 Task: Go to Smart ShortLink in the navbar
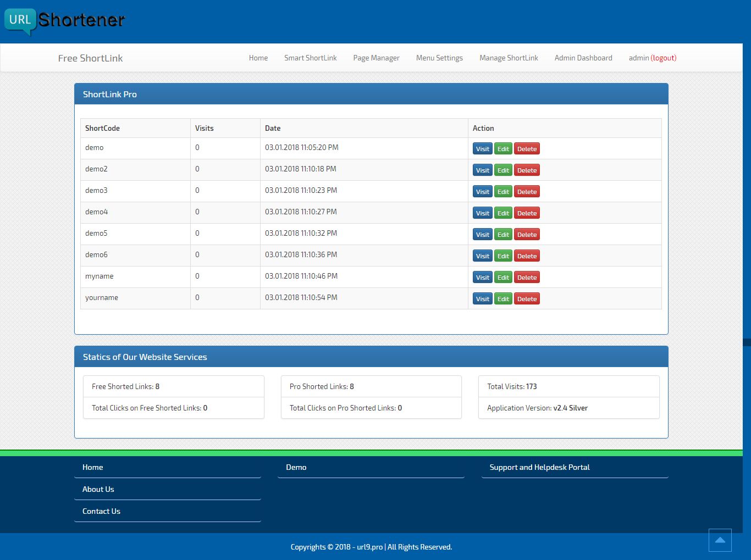point(310,58)
